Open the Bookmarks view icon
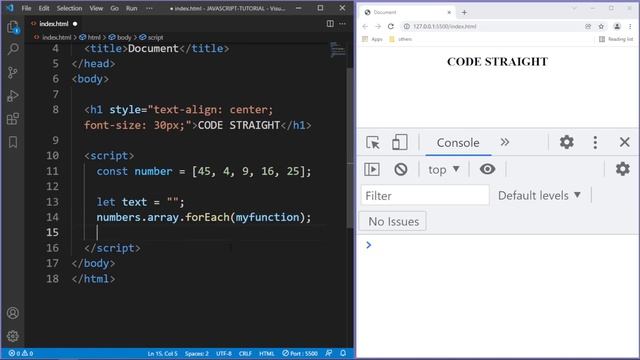This screenshot has height=360, width=640. click(13, 142)
